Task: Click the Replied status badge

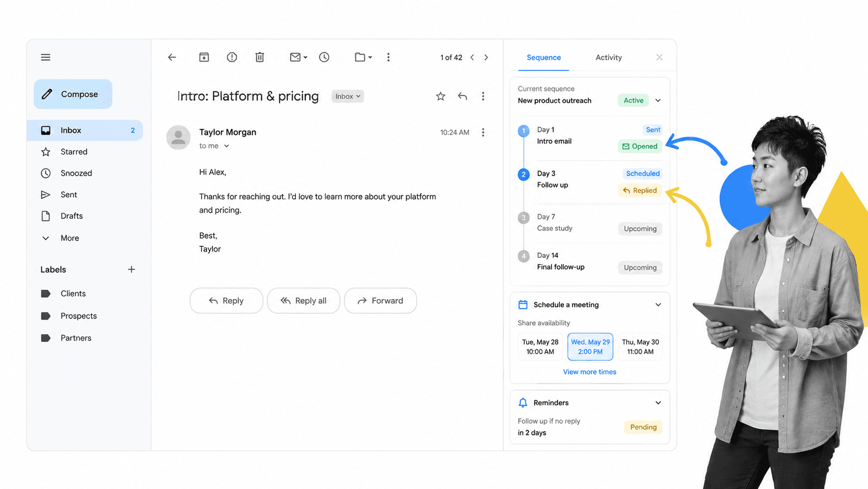Action: click(x=640, y=191)
